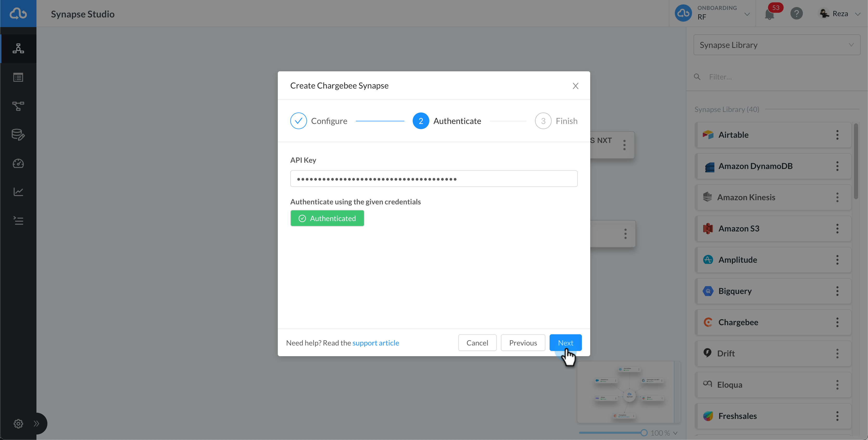
Task: Select the Finish step
Action: coord(556,121)
